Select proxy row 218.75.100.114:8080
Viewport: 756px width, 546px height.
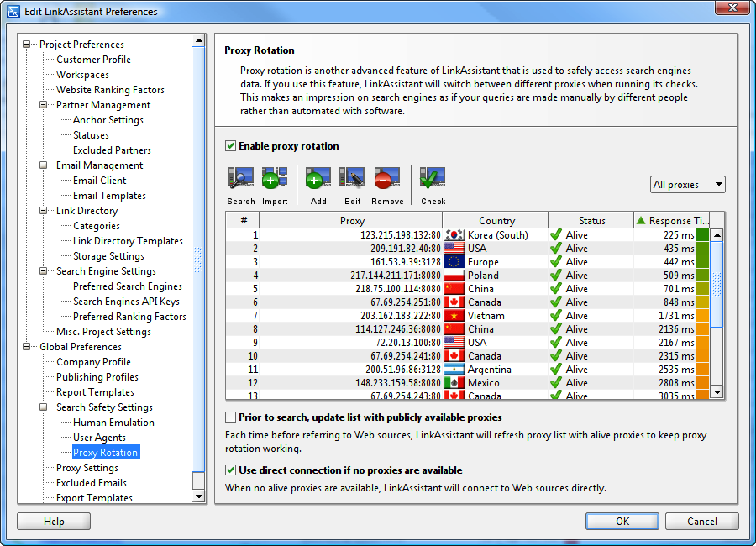click(x=468, y=289)
